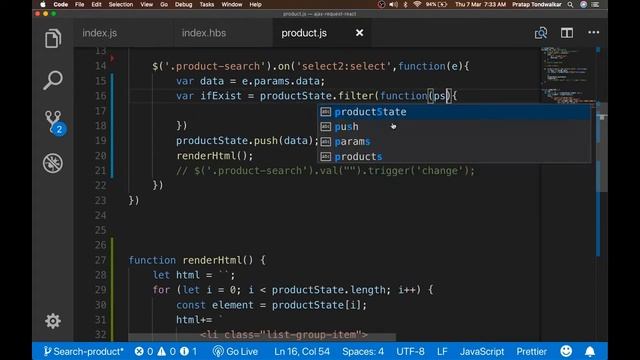The height and width of the screenshot is (360, 640).
Task: Open the Apple menu
Action: point(42,4)
